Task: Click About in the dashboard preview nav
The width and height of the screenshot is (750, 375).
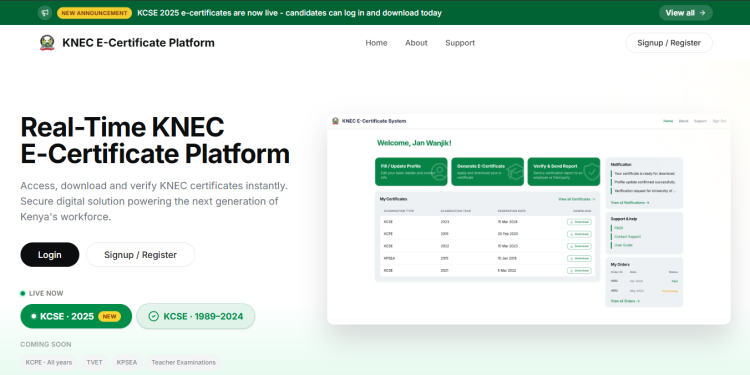Action: 684,121
